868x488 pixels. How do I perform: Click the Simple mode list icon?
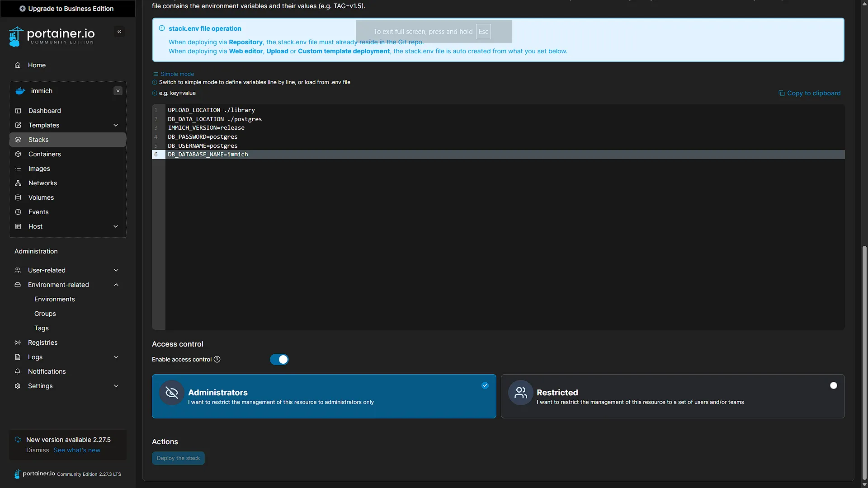[x=156, y=74]
